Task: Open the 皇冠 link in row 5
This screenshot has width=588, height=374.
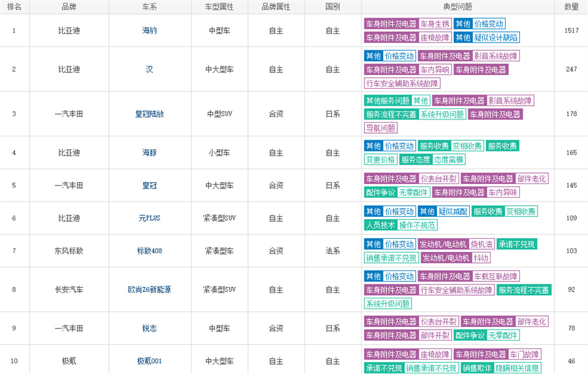Action: [x=149, y=185]
